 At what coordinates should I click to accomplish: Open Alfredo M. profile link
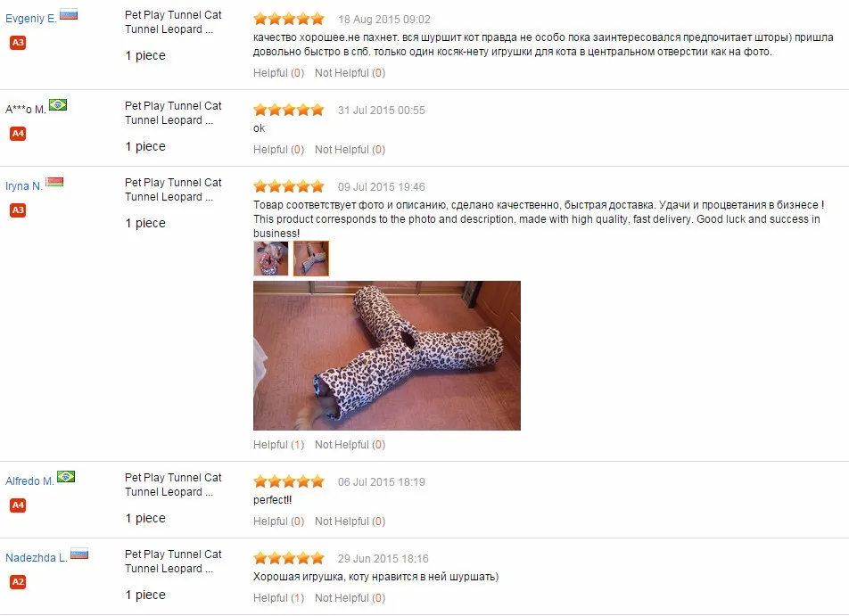point(29,481)
